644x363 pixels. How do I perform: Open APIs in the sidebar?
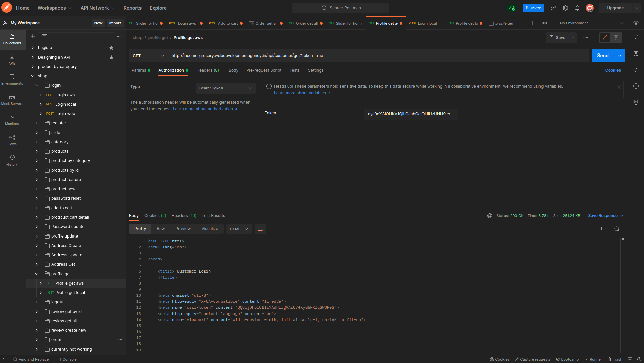click(x=12, y=60)
